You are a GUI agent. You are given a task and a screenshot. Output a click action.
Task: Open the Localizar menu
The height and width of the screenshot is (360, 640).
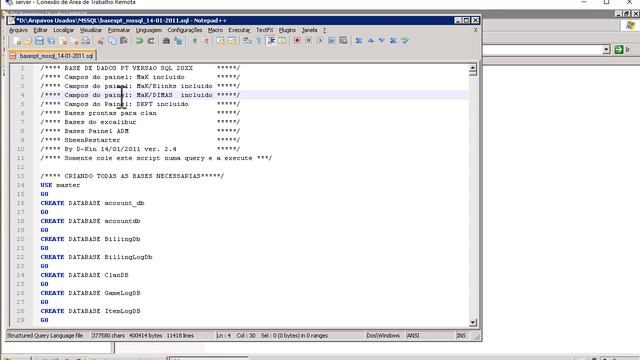pos(64,30)
